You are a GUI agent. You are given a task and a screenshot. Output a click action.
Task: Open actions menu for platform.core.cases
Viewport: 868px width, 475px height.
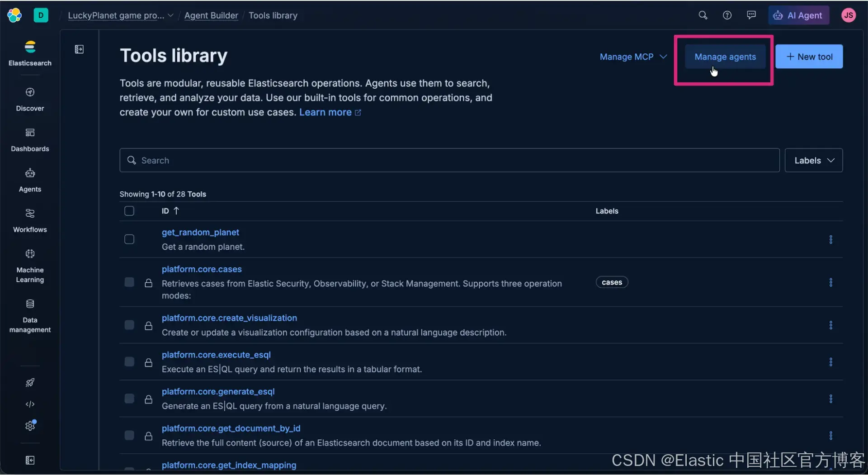[x=830, y=283]
